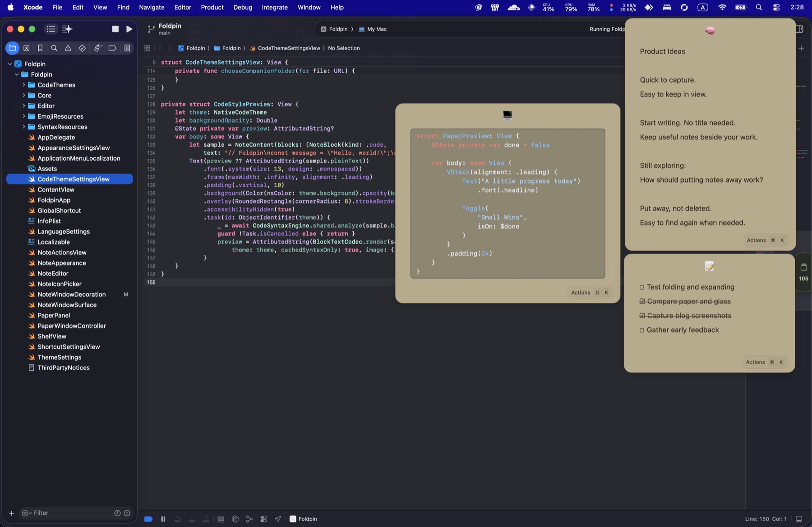The height and width of the screenshot is (527, 812).
Task: Open the report navigator icon
Action: tap(127, 48)
